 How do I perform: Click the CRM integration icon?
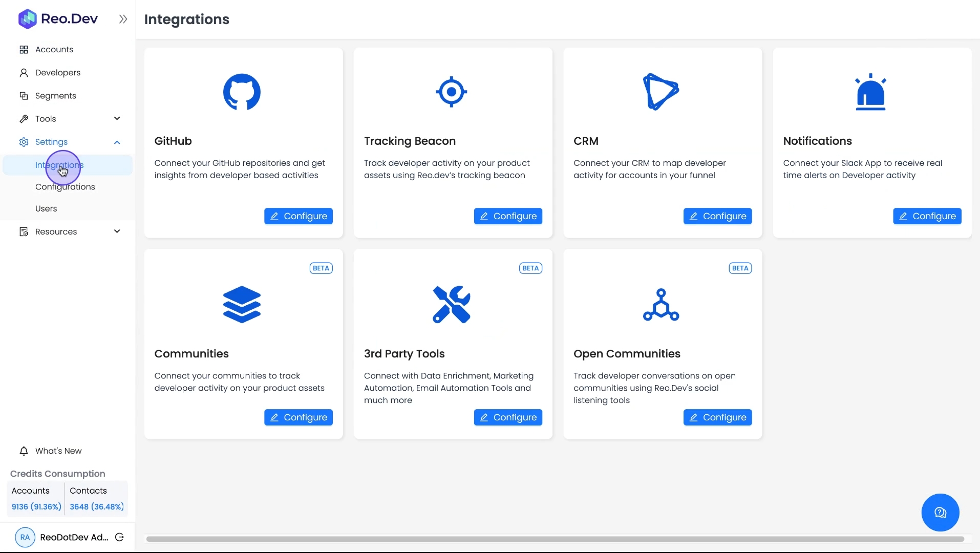(x=661, y=92)
